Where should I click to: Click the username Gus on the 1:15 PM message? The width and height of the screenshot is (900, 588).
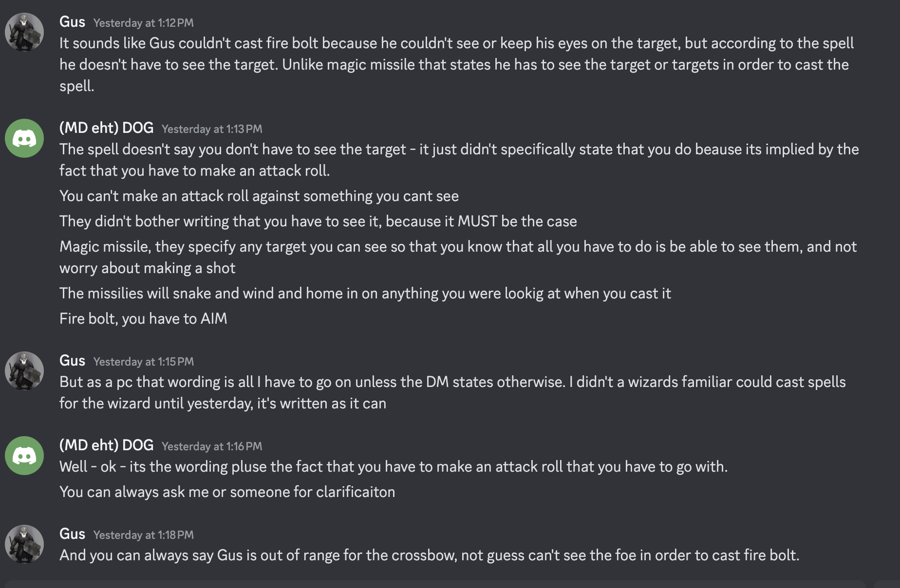coord(72,361)
